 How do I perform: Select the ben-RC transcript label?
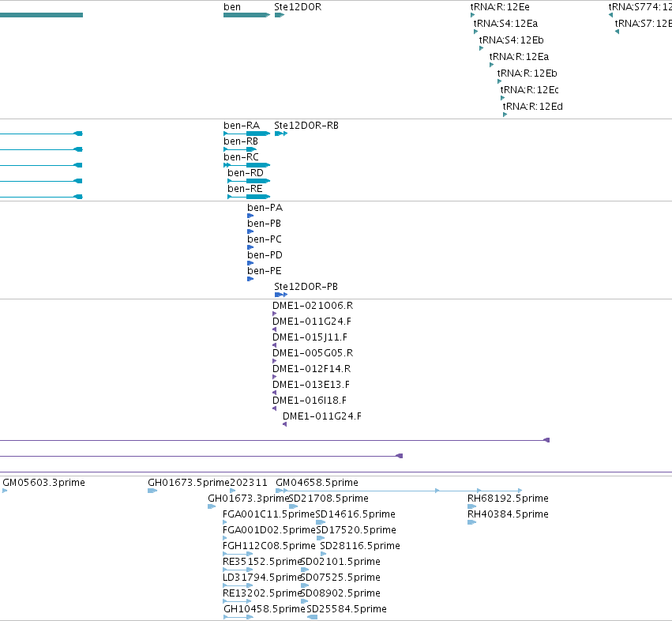pos(241,157)
